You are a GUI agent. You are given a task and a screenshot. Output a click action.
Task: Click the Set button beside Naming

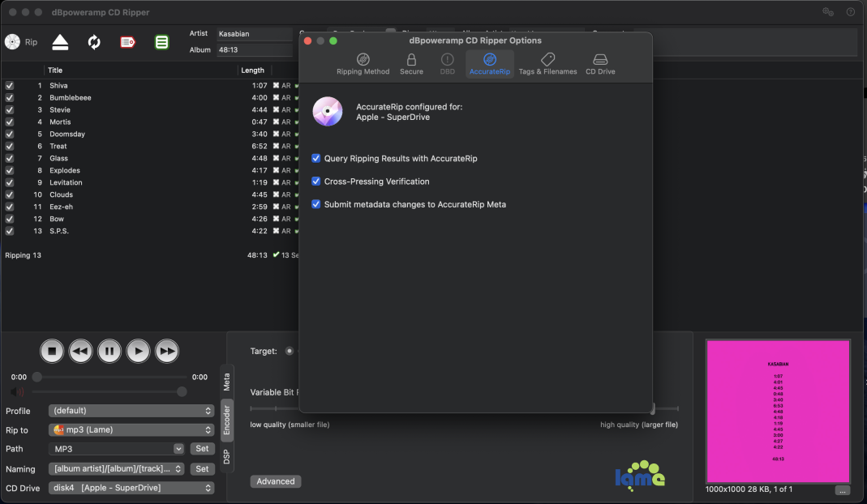pyautogui.click(x=202, y=469)
